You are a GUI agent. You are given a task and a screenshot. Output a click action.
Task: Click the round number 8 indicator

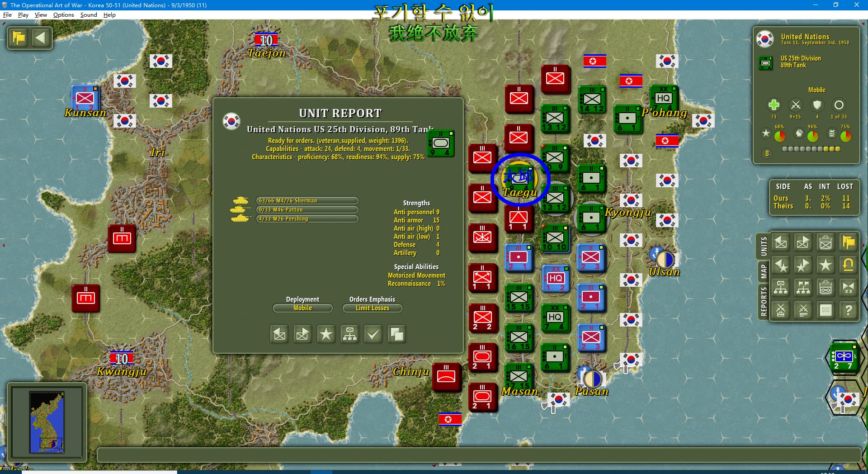[767, 153]
